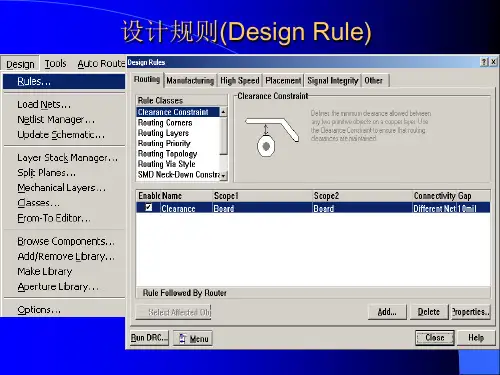
Task: Switch to the Manufacturing tab
Action: tap(190, 81)
